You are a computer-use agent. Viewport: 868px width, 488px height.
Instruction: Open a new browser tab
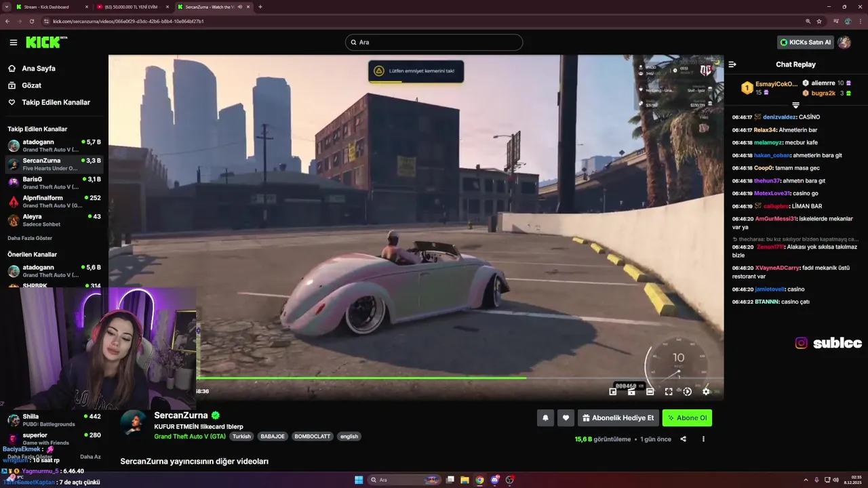[x=260, y=7]
